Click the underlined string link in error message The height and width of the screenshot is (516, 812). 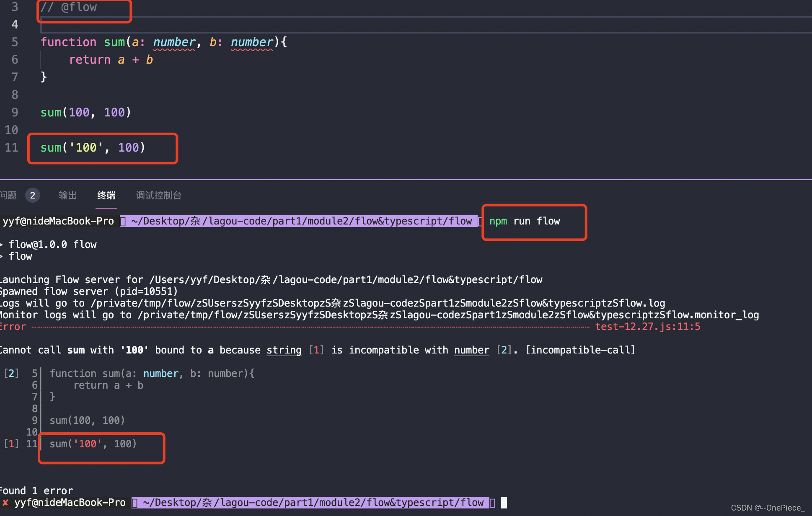point(284,350)
